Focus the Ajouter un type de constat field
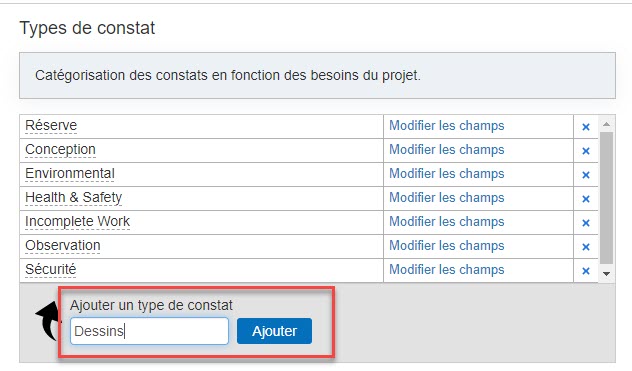Screen dimensions: 632x371 click(x=150, y=331)
